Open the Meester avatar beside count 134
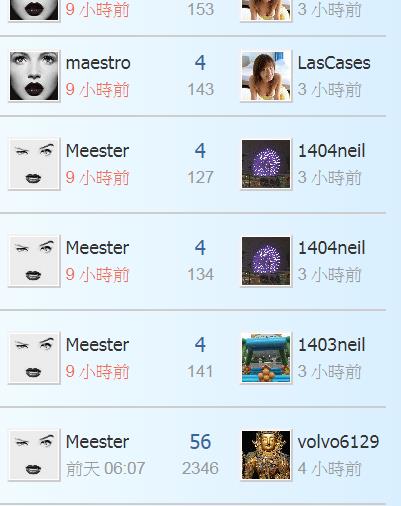The height and width of the screenshot is (506, 401). point(34,261)
